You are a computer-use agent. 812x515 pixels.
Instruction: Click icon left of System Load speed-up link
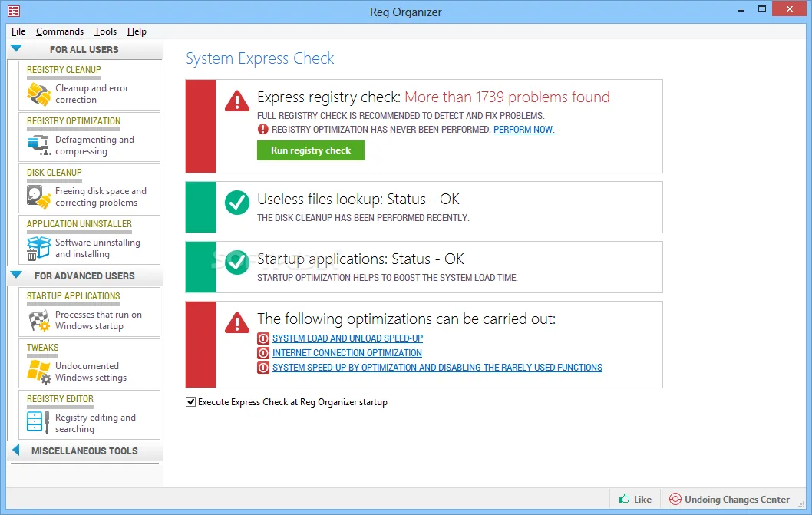tap(263, 338)
